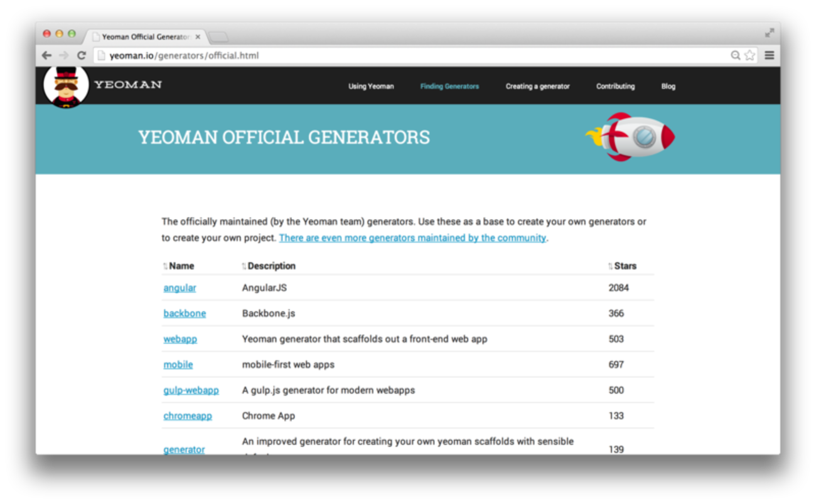This screenshot has height=504, width=816.
Task: Click the rocket illustration in the banner
Action: coord(630,136)
